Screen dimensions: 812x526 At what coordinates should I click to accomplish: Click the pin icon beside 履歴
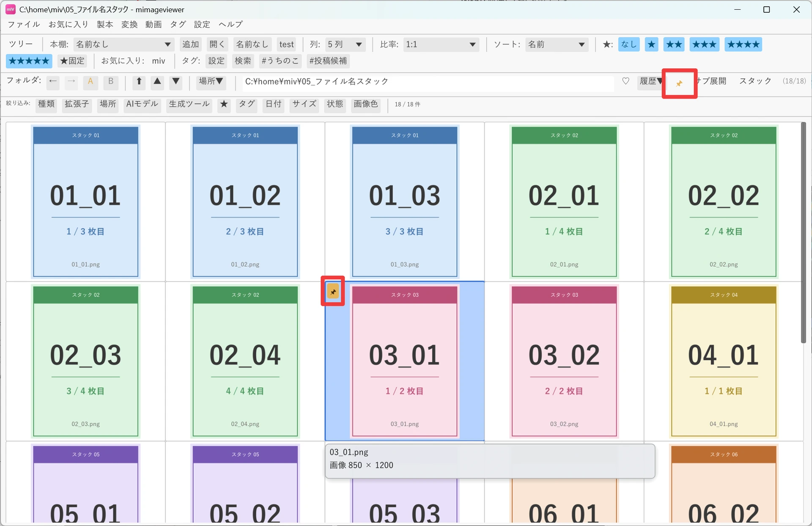click(679, 83)
